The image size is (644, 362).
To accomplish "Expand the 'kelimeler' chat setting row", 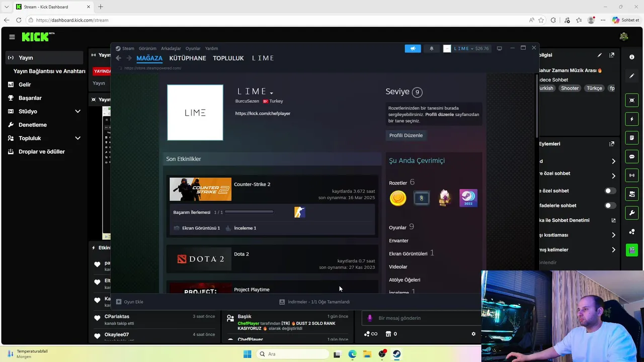I will tap(613, 249).
